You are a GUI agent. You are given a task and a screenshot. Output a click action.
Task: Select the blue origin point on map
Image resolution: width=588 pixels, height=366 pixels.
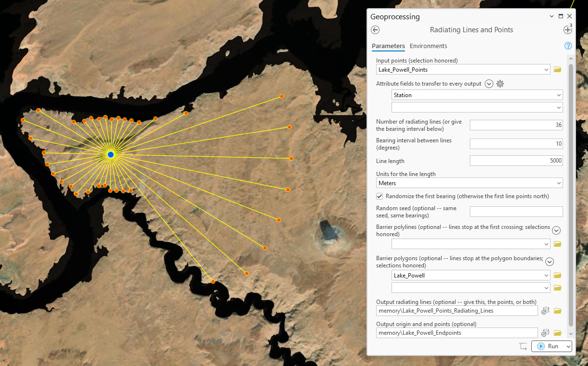pyautogui.click(x=111, y=154)
